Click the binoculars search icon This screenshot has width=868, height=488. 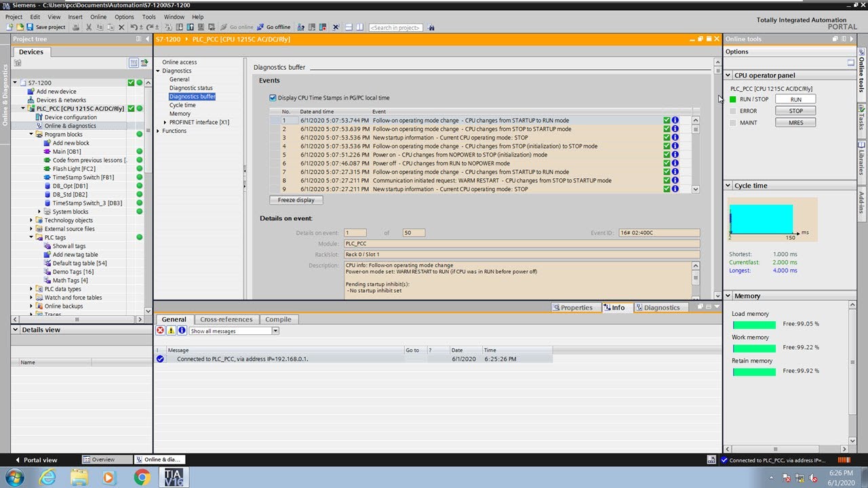pyautogui.click(x=431, y=27)
